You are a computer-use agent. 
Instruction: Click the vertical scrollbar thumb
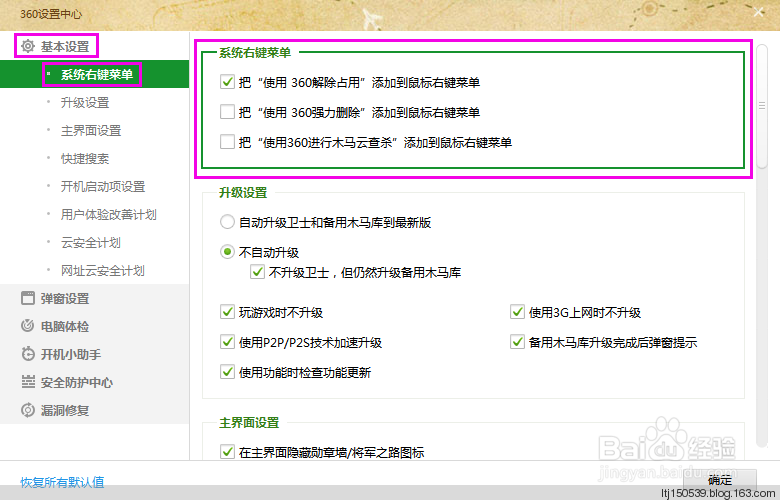pos(762,106)
